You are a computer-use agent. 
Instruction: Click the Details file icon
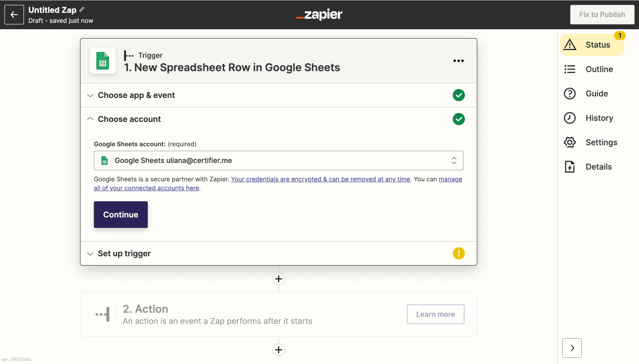pos(570,167)
